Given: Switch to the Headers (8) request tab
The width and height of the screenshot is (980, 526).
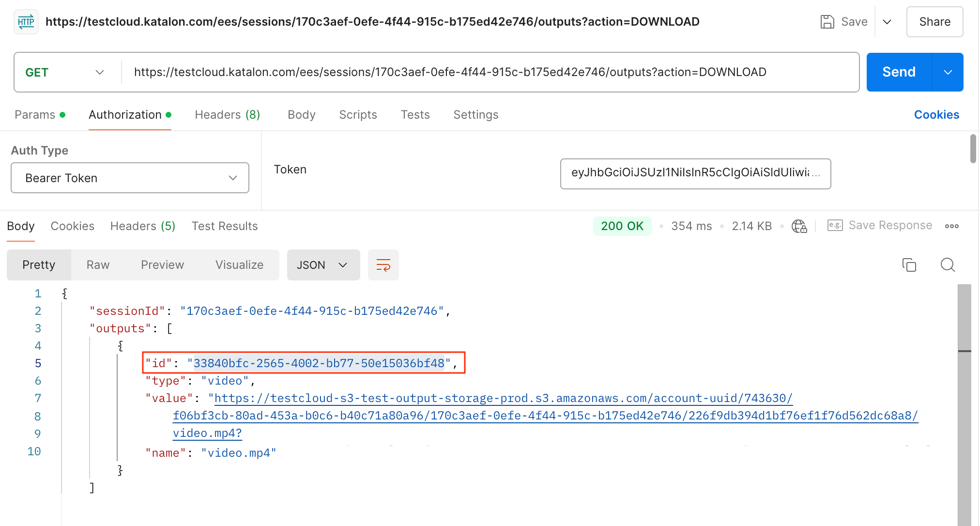Looking at the screenshot, I should (x=227, y=115).
